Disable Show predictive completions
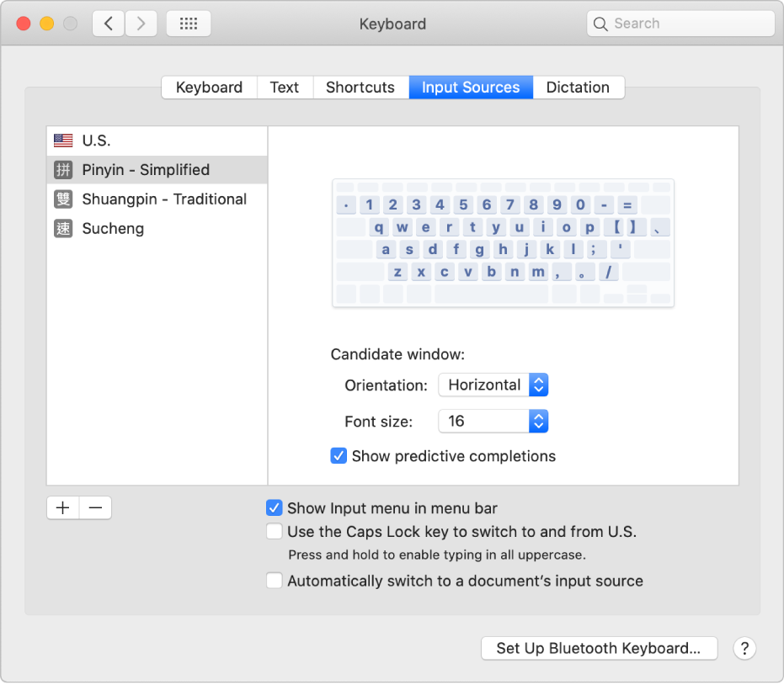The image size is (784, 685). tap(339, 455)
